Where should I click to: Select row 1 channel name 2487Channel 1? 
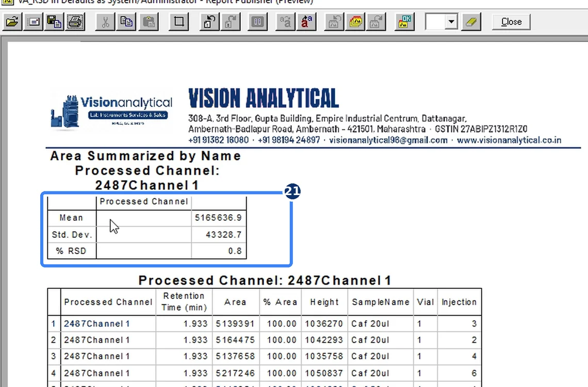point(97,324)
